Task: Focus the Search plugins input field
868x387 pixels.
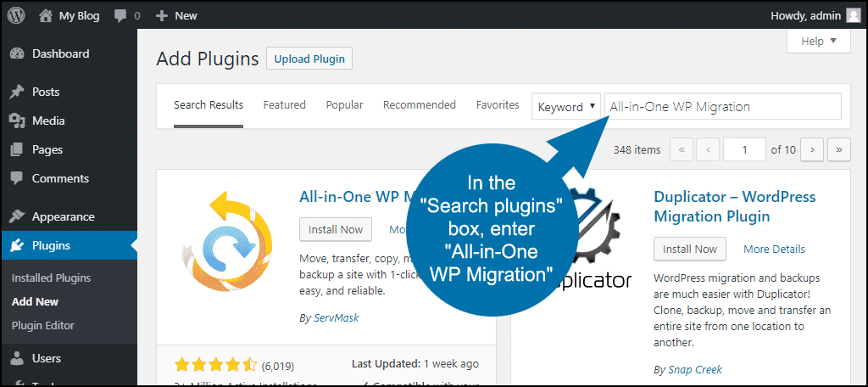Action: (723, 106)
